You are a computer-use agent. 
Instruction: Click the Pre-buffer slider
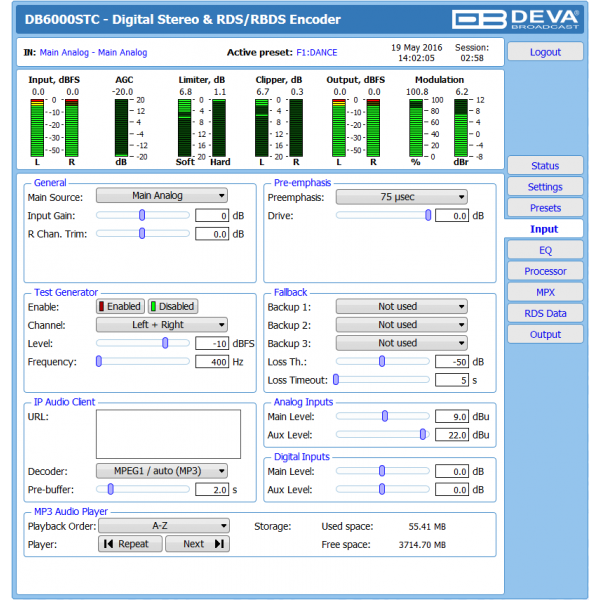143,489
